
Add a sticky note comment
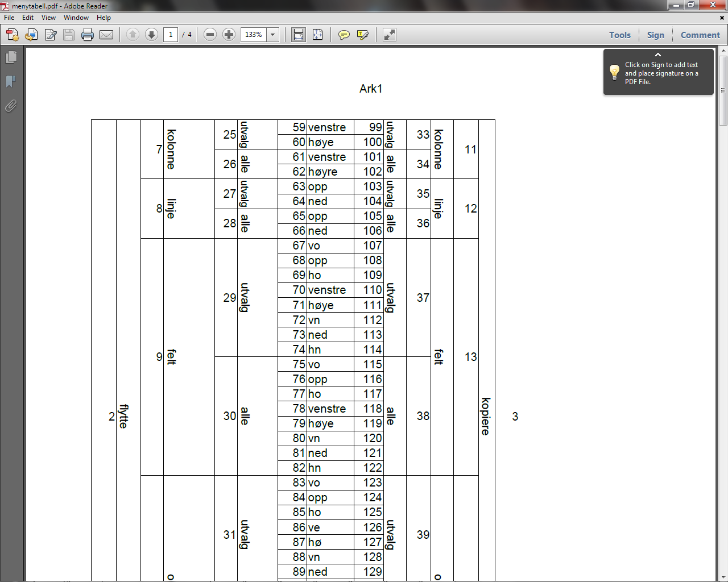tap(344, 35)
